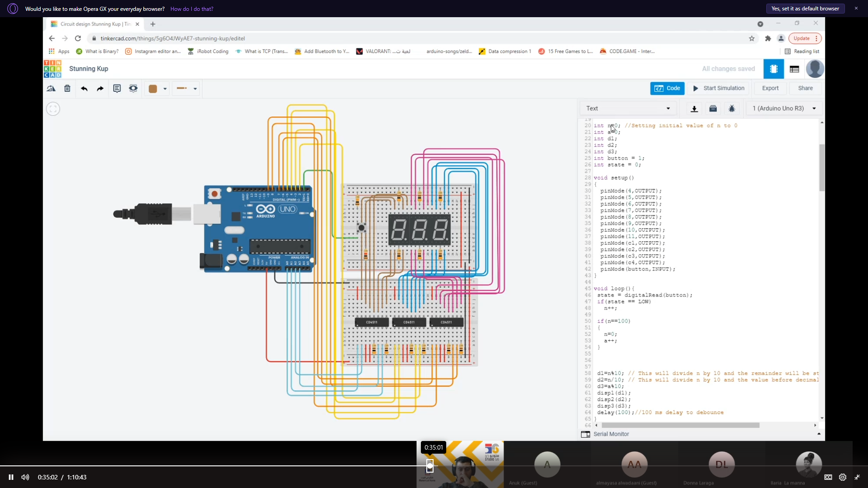The width and height of the screenshot is (868, 488).
Task: Download the code file
Action: (694, 108)
